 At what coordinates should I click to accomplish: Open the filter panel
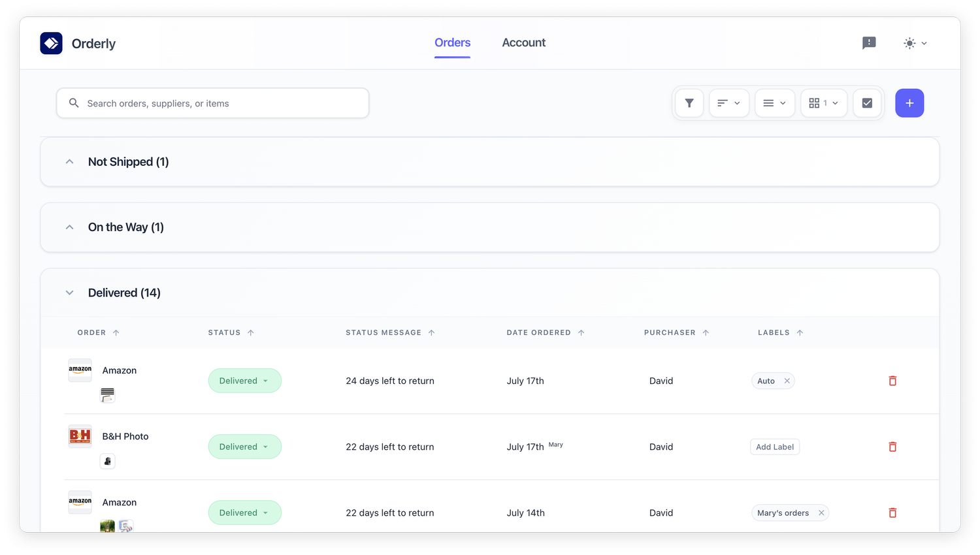(689, 103)
